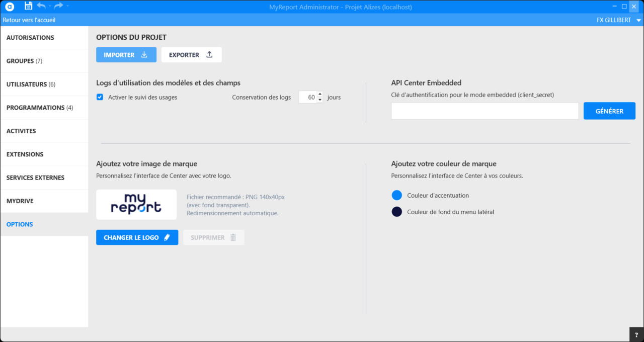This screenshot has height=342, width=644.
Task: Increase log retention days with up arrow
Action: point(320,94)
